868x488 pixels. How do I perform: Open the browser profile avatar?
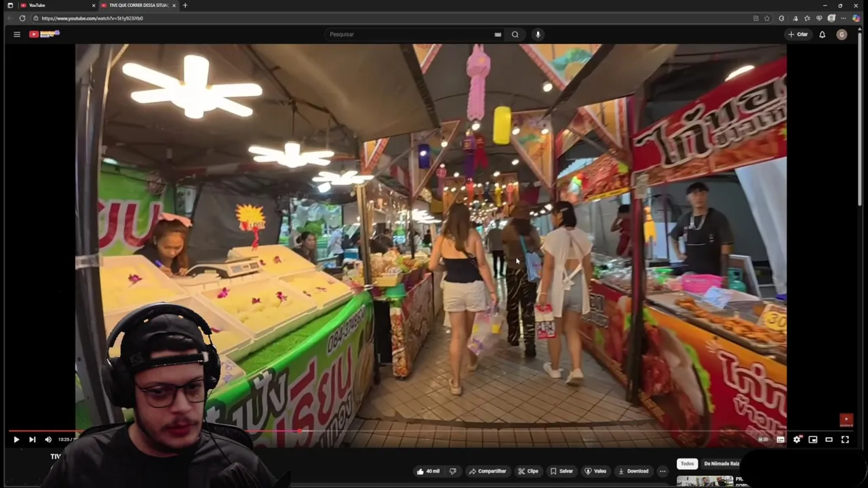coord(831,18)
